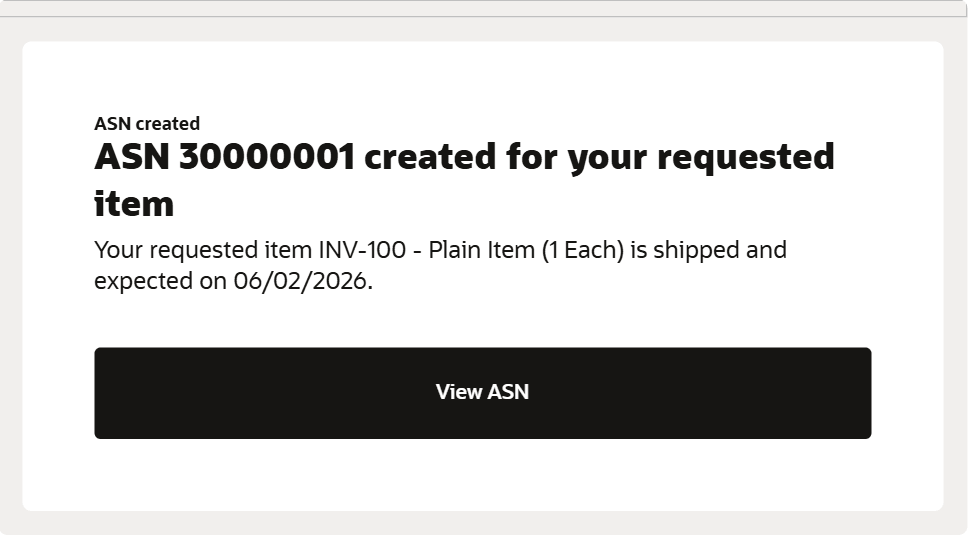Click the "Plain Item" description text
Image resolution: width=968 pixels, height=536 pixels.
coord(481,250)
